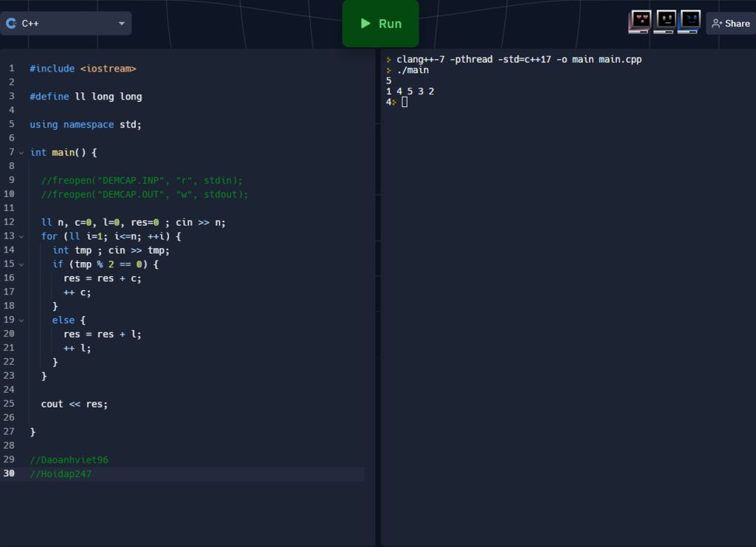Collapse the else block on line 19
756x547 pixels.
point(21,320)
